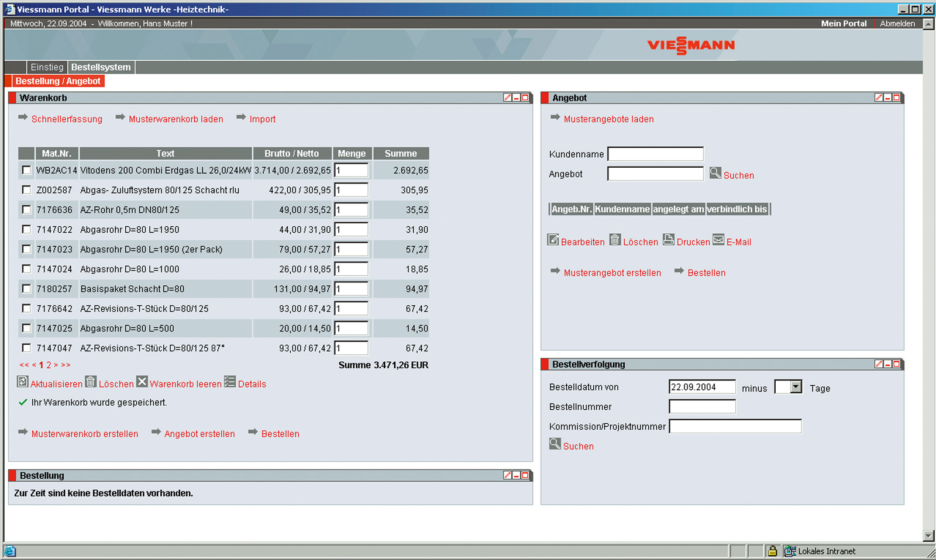Go to page 2 of Warenkorb
This screenshot has width=936, height=560.
(49, 365)
